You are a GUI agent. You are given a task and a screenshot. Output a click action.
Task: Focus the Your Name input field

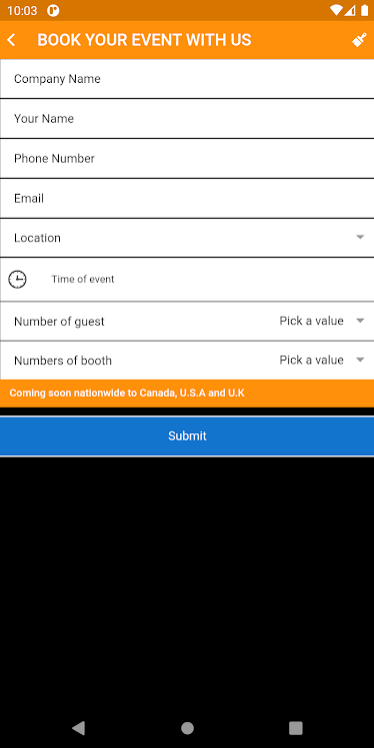click(x=187, y=118)
